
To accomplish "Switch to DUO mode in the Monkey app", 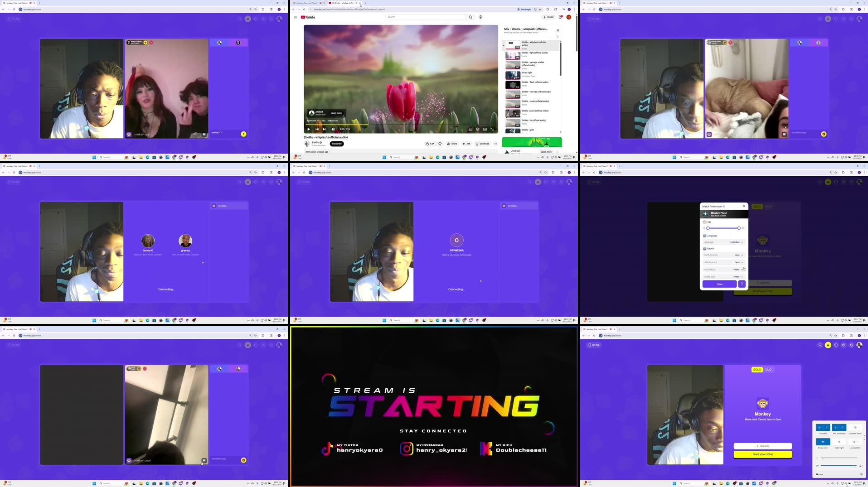I will (768, 369).
